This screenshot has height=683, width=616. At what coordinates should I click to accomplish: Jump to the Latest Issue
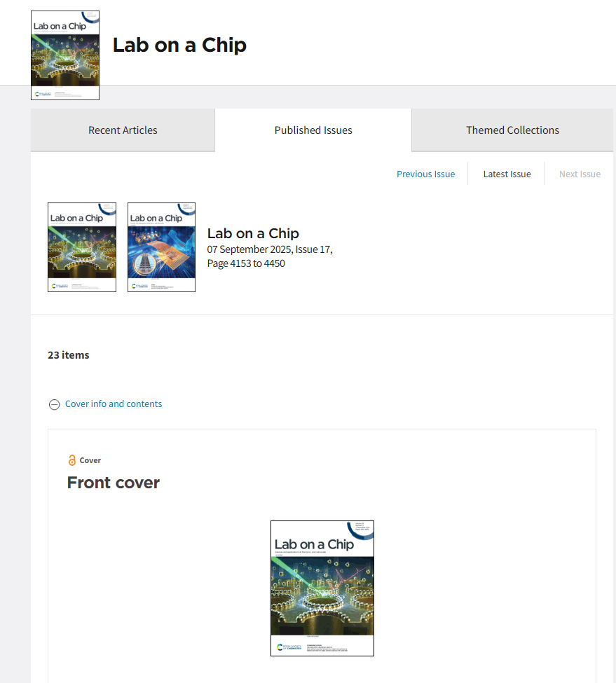point(507,174)
